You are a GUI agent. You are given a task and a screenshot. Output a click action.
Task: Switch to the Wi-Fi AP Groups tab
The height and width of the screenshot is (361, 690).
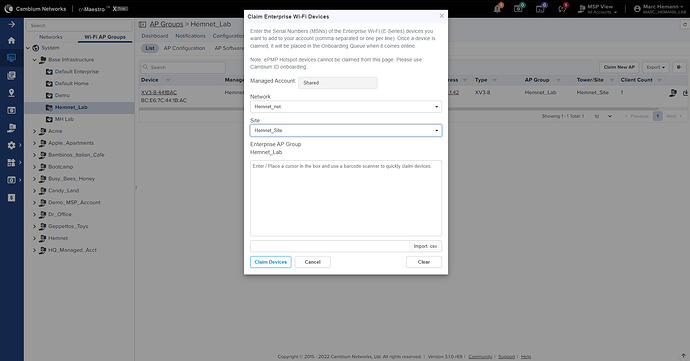coord(105,37)
